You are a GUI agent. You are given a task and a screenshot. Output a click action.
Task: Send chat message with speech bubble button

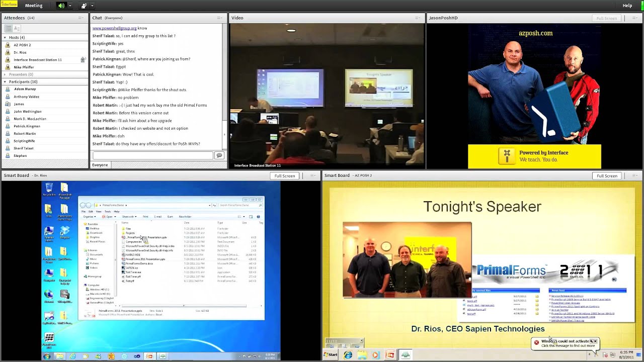(x=219, y=156)
